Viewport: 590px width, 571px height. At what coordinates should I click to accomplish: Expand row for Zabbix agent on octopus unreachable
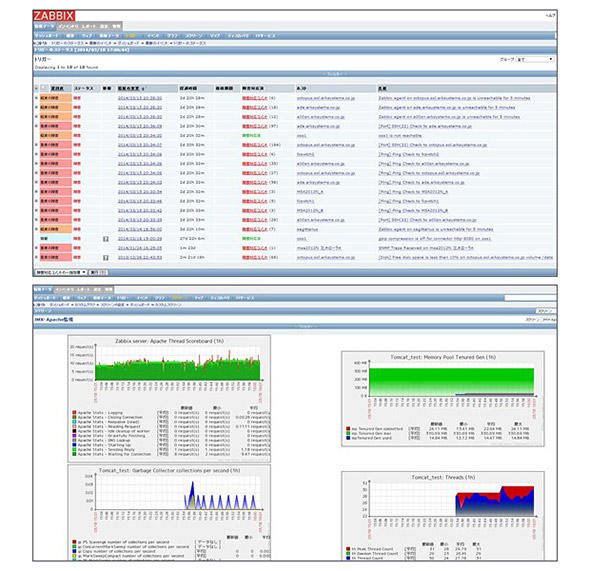pyautogui.click(x=36, y=98)
